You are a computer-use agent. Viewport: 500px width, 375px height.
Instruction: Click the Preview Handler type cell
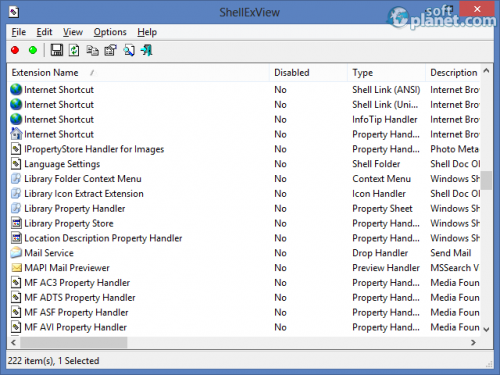[x=386, y=268]
